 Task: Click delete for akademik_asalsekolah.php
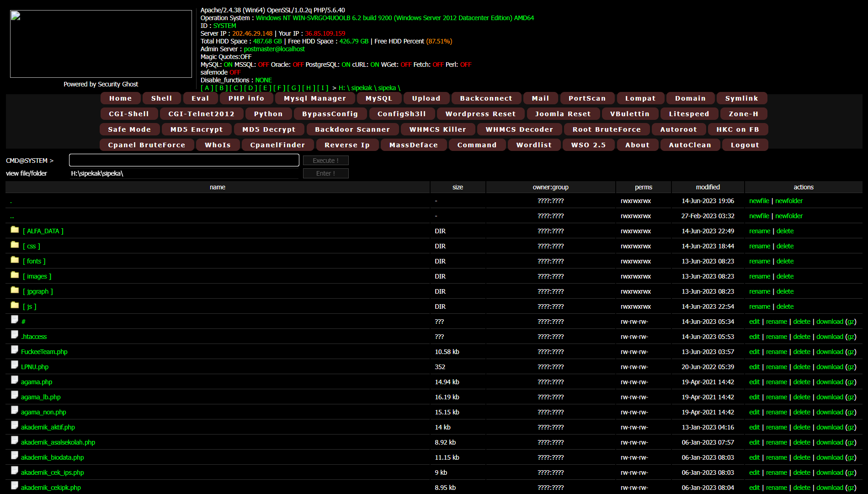[x=802, y=442]
